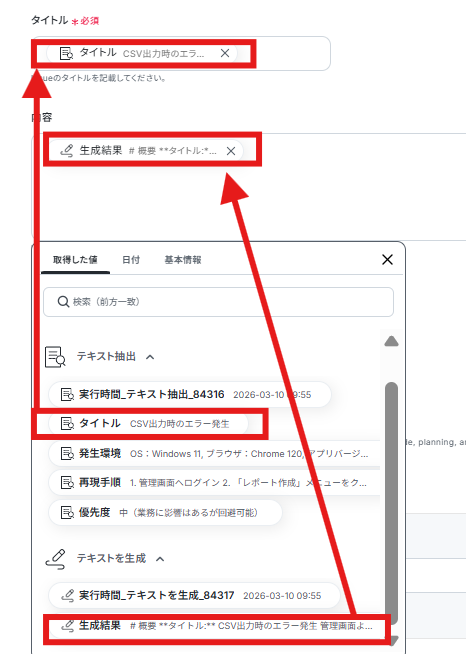This screenshot has width=466, height=654.
Task: Switch to the 取得した値 tab
Action: (x=75, y=260)
